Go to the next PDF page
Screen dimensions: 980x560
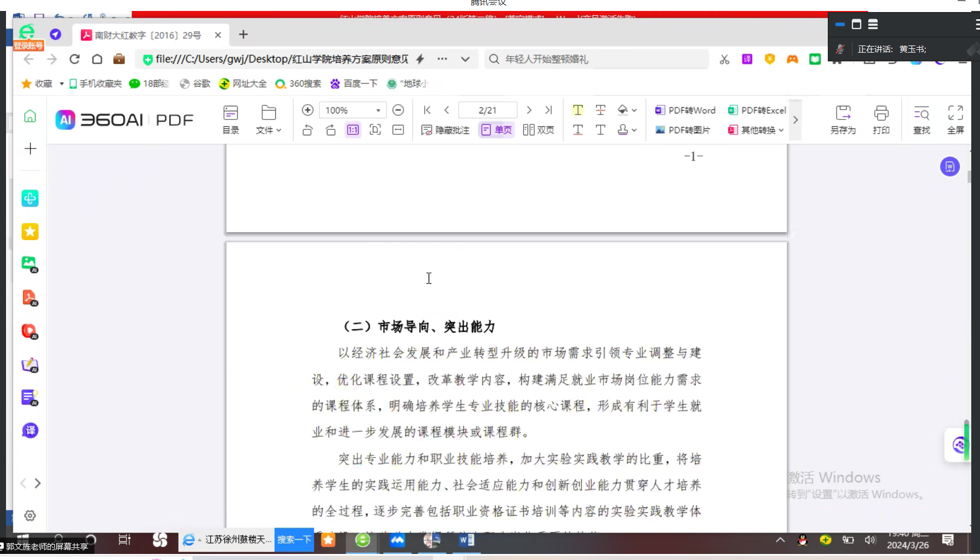529,110
